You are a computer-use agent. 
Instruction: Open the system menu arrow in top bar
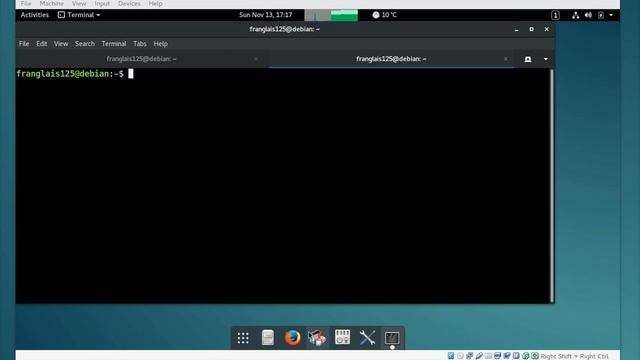point(611,15)
